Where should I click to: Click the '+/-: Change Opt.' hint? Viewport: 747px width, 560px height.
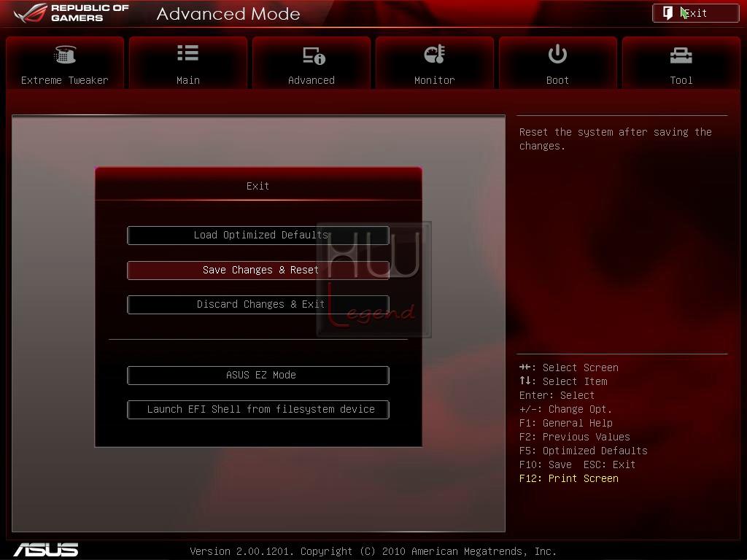point(565,409)
